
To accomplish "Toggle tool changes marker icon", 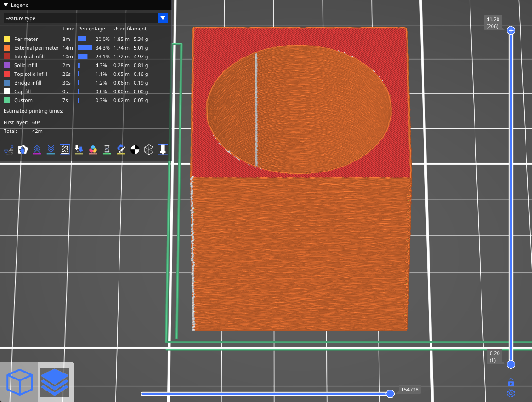I will (79, 149).
